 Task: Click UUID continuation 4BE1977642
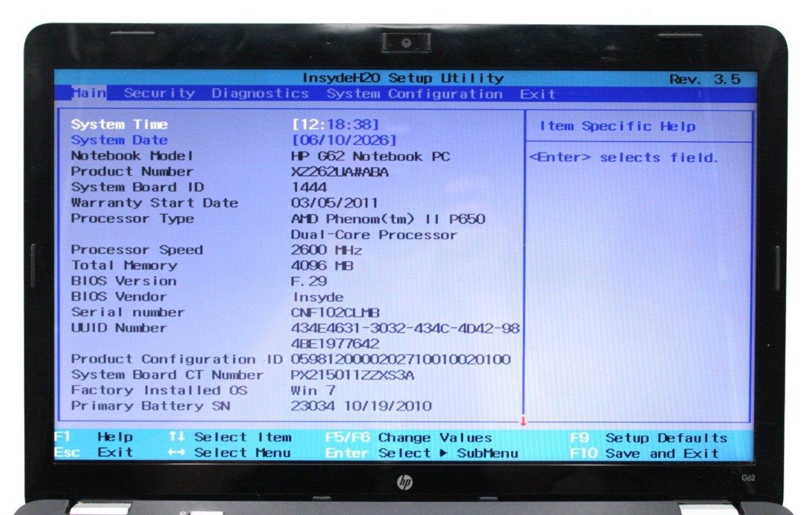[x=335, y=344]
